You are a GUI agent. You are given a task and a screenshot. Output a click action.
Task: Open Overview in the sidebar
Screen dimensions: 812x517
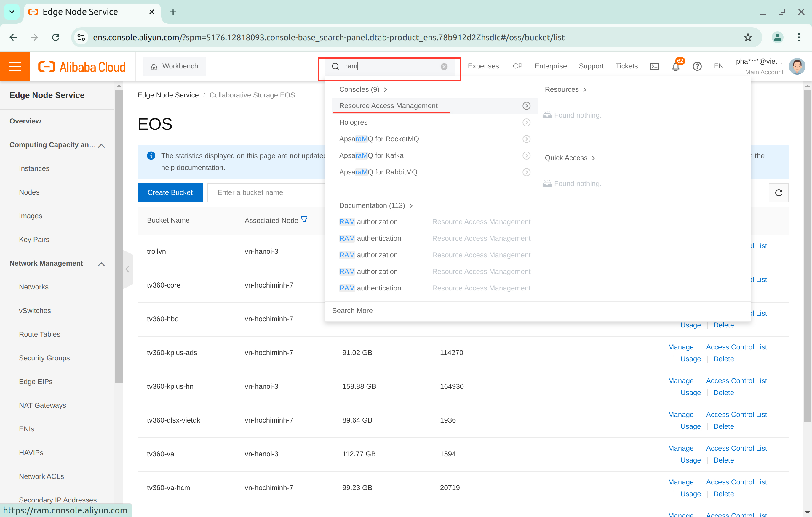point(25,121)
